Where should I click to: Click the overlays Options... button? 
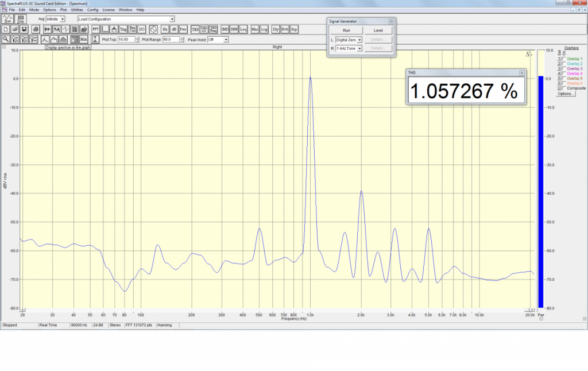(x=566, y=94)
